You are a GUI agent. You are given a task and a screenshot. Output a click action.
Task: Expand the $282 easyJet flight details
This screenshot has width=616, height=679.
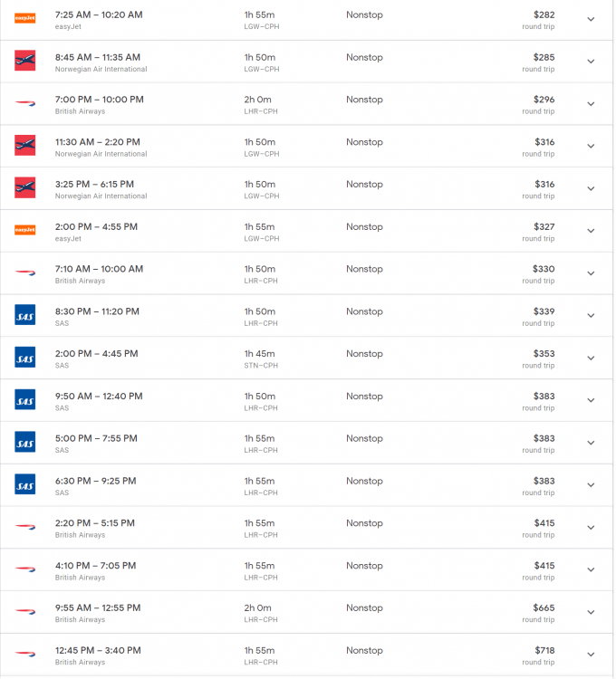[x=591, y=19]
